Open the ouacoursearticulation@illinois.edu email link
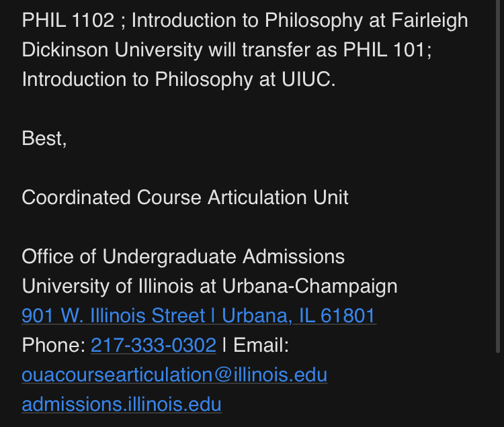The height and width of the screenshot is (427, 504). pyautogui.click(x=175, y=375)
